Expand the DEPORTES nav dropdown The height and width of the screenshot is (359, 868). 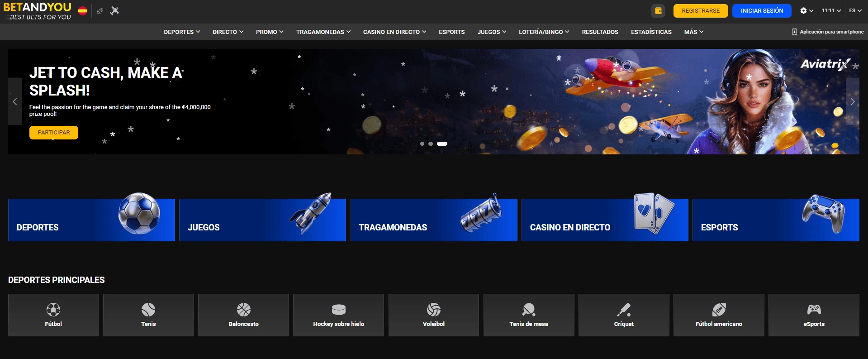coord(182,32)
